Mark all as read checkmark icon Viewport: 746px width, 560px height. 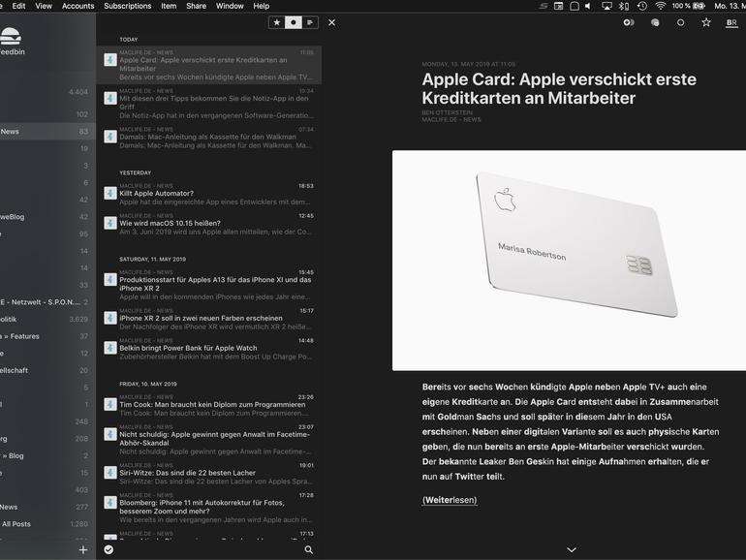109,549
